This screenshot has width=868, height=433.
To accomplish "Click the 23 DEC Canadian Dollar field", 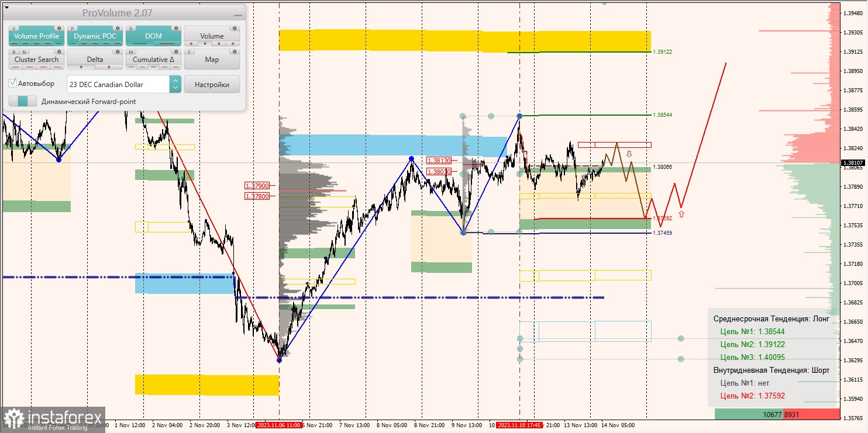I will pos(118,84).
